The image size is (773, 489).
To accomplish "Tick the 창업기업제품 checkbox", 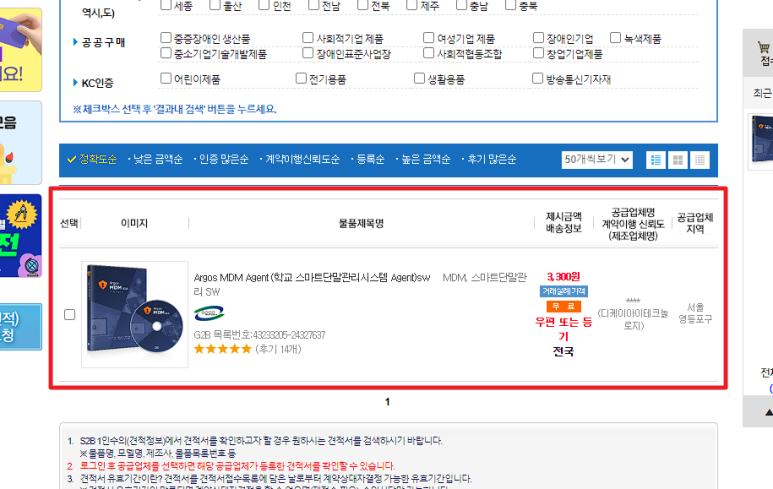I will pos(538,53).
